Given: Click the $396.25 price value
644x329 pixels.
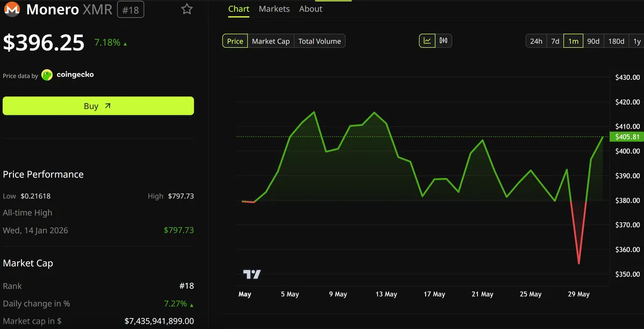Looking at the screenshot, I should [x=44, y=42].
